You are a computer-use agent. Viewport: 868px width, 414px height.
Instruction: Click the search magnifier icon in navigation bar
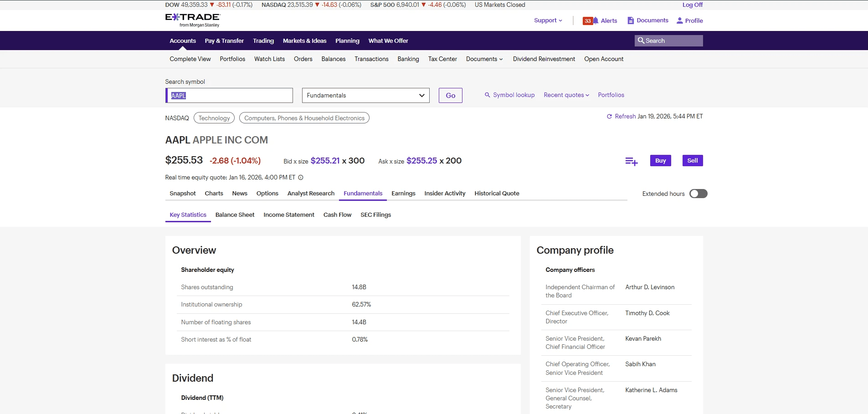pos(641,41)
